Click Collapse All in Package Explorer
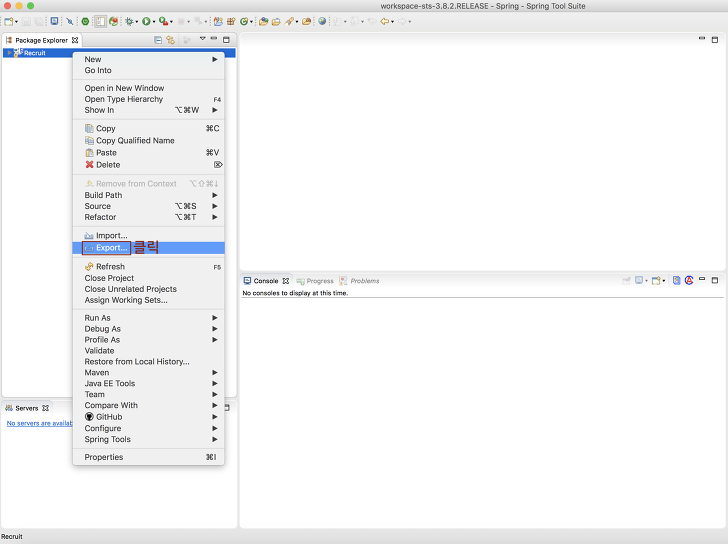 [158, 40]
